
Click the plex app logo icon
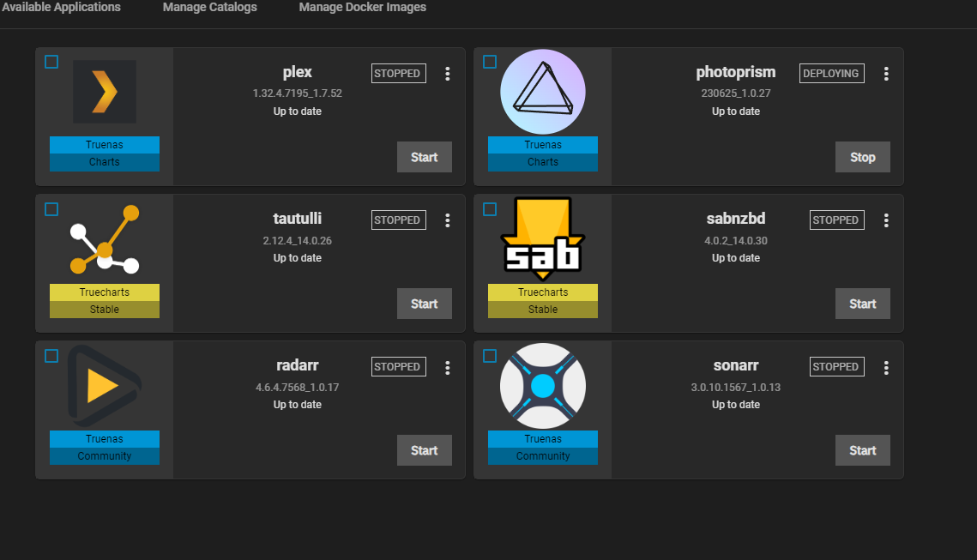pyautogui.click(x=105, y=92)
